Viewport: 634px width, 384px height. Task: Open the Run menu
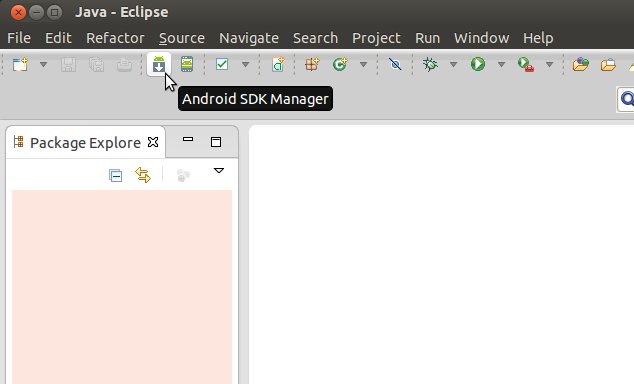[427, 38]
